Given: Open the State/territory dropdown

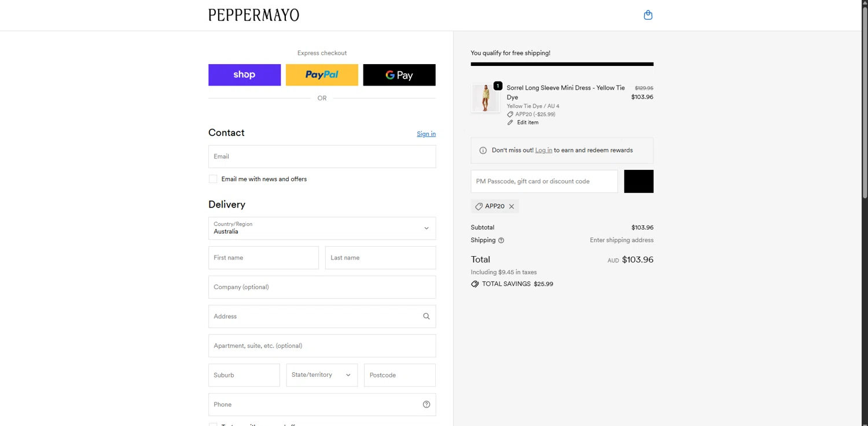Looking at the screenshot, I should coord(322,375).
